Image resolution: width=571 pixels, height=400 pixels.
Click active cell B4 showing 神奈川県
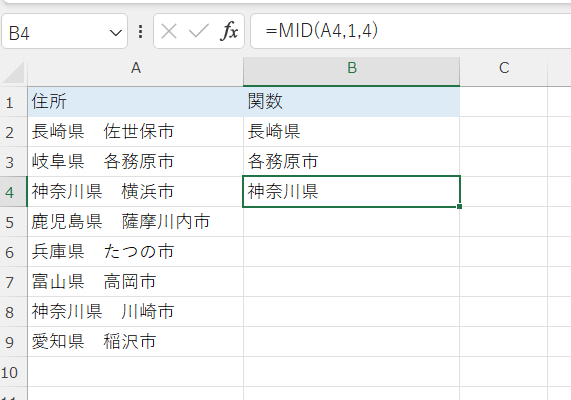pyautogui.click(x=352, y=192)
